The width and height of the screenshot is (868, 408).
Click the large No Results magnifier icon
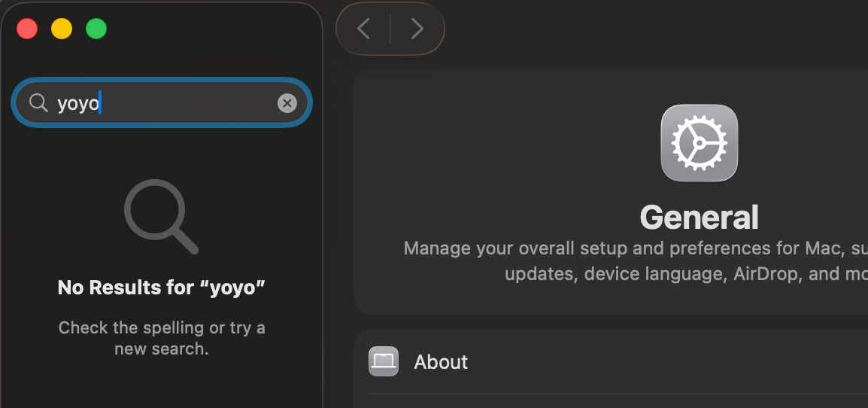tap(161, 216)
